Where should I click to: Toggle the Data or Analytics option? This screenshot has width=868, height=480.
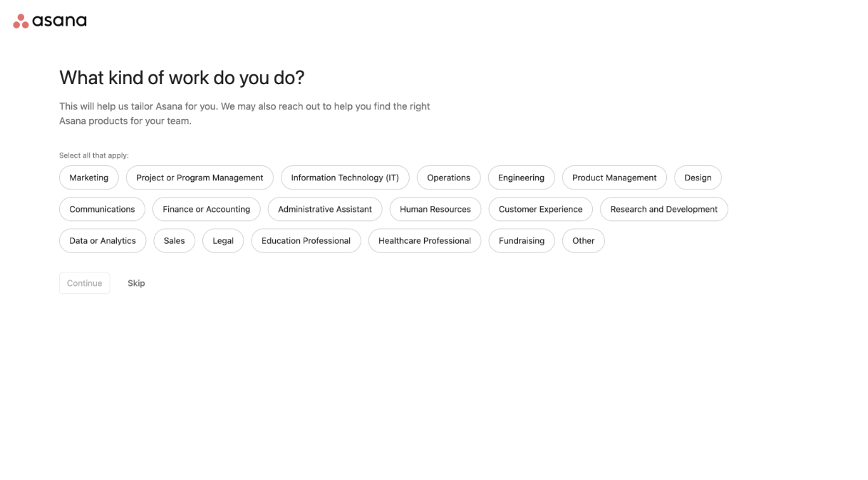pyautogui.click(x=103, y=240)
